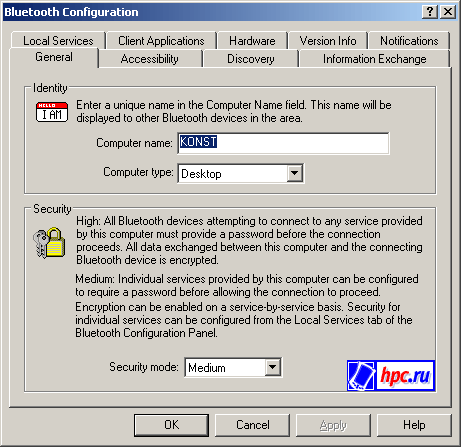Click the Hello I AM identity icon
Screen dimensions: 461x447
52,112
